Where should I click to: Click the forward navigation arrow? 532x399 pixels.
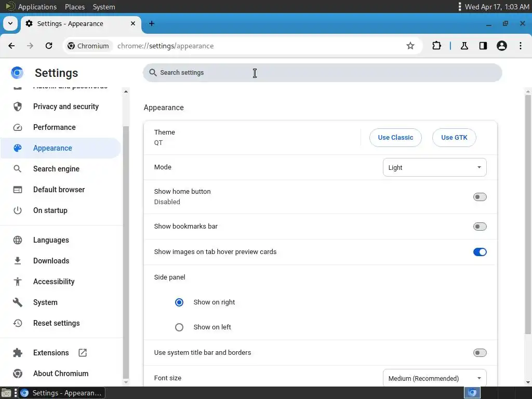(30, 46)
